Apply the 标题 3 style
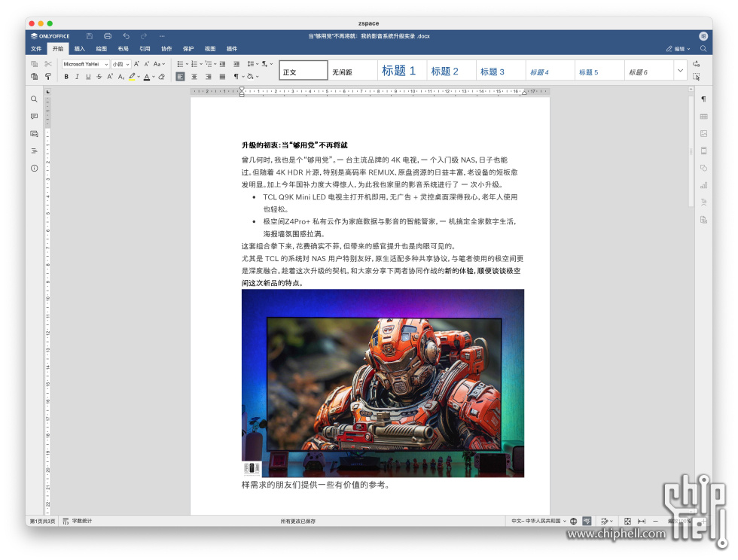Image resolution: width=738 pixels, height=560 pixels. 502,71
